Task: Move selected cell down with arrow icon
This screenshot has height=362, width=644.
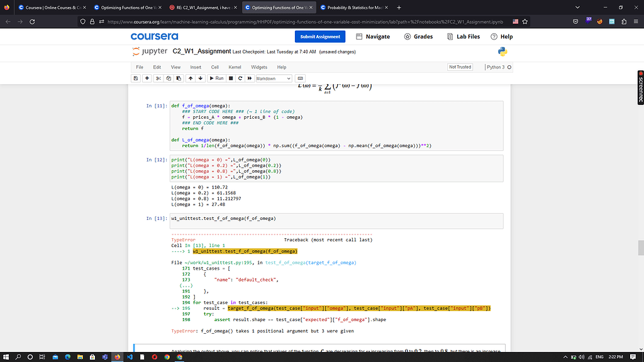Action: click(199, 79)
